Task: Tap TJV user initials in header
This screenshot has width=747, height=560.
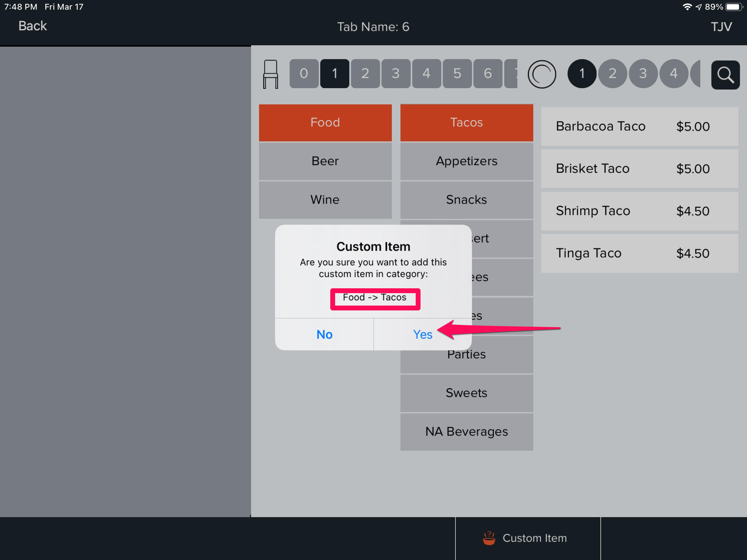Action: [x=721, y=27]
